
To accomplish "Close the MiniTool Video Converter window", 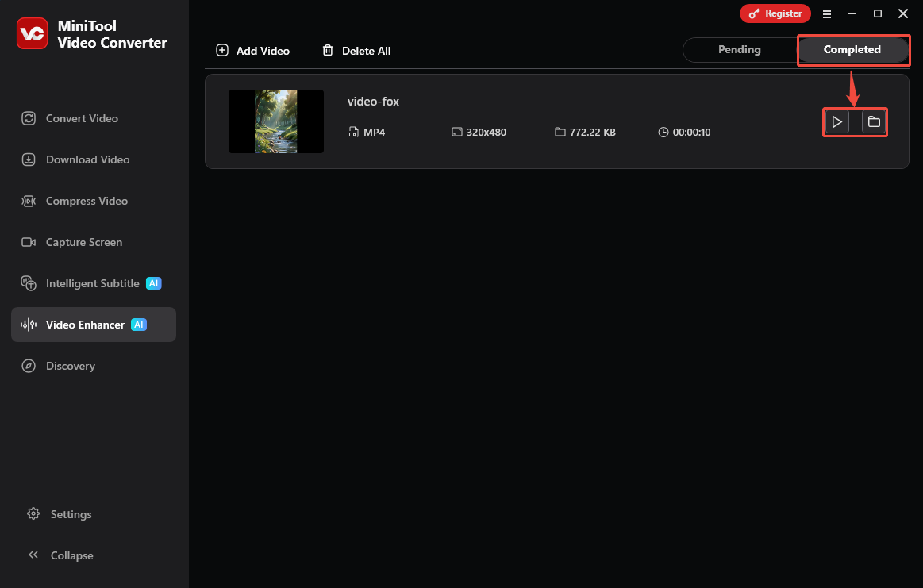I will click(x=903, y=13).
